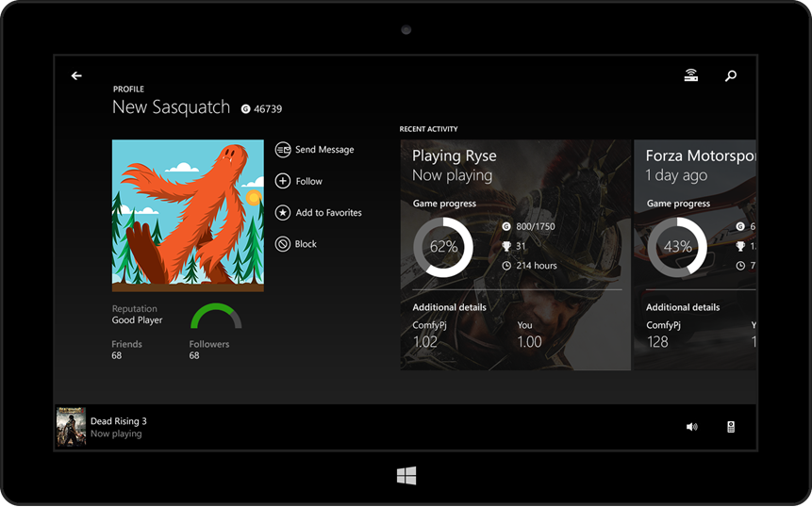Tap the Windows logo on the tablet
812x507 pixels.
[x=406, y=476]
